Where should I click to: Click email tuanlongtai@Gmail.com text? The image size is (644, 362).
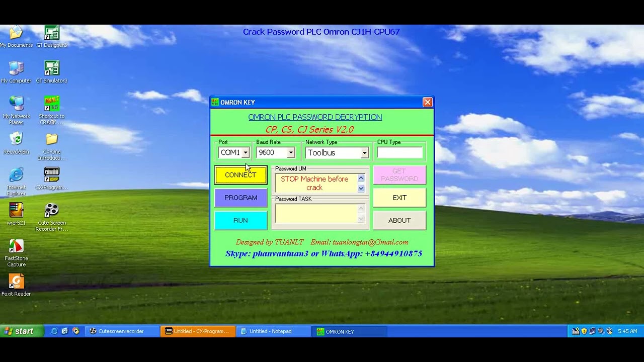tap(370, 242)
